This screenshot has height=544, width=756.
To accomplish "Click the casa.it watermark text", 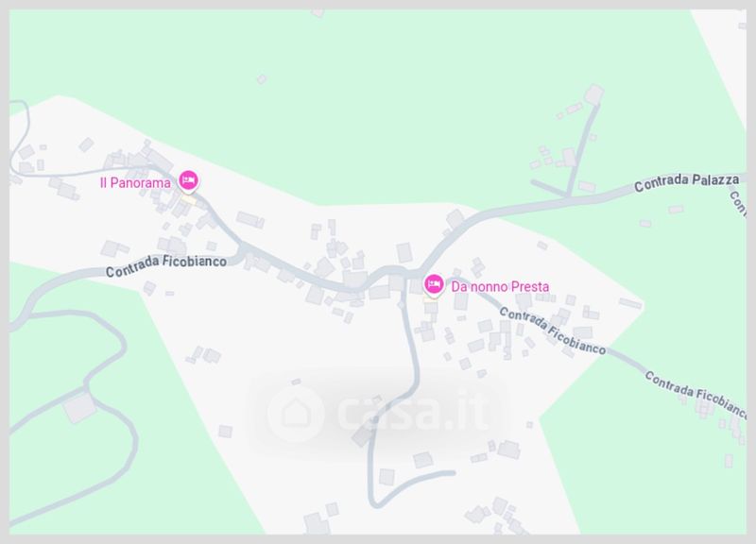I will coord(411,413).
